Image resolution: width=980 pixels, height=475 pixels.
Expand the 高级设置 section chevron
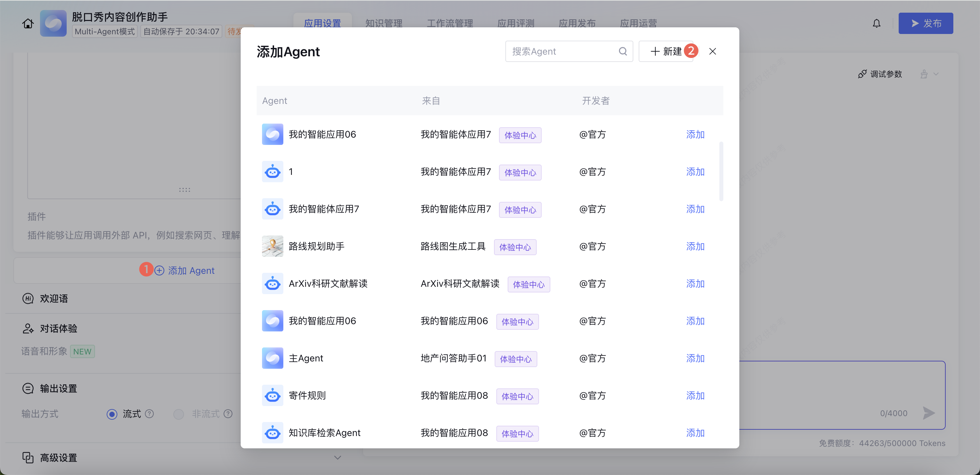[337, 457]
